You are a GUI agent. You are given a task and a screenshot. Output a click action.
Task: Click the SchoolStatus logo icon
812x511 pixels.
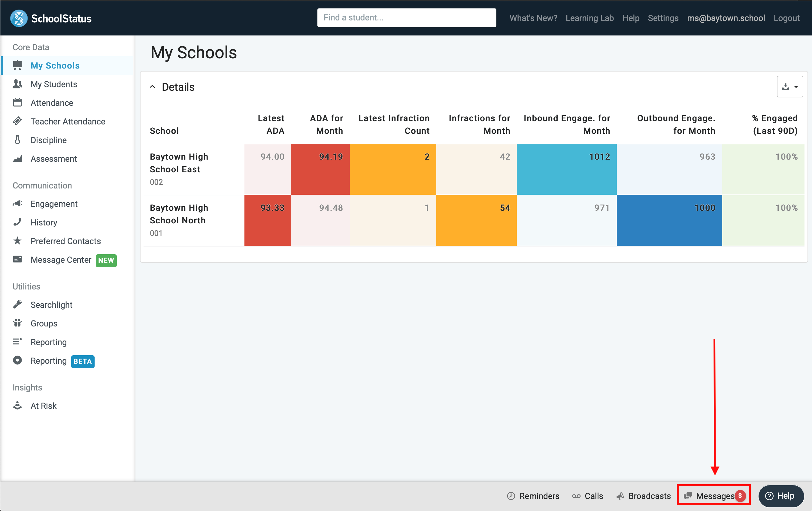pos(19,18)
